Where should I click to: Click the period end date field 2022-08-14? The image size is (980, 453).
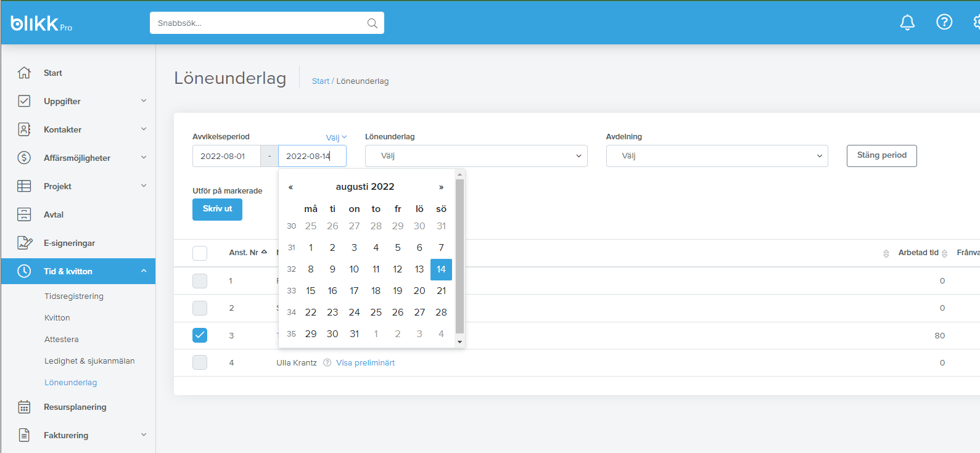click(312, 156)
